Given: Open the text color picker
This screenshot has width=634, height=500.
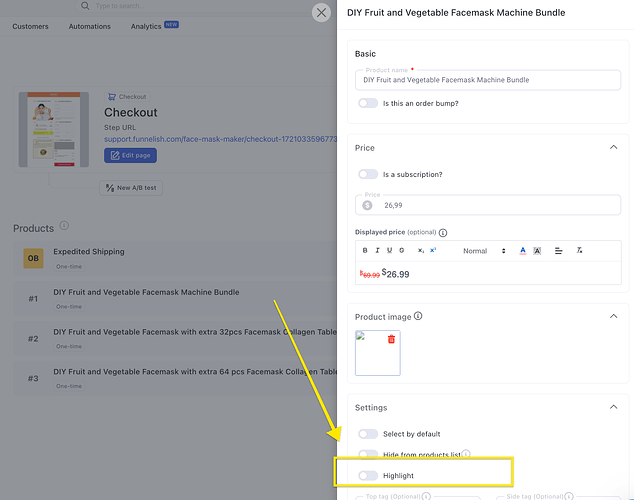Looking at the screenshot, I should (x=523, y=251).
